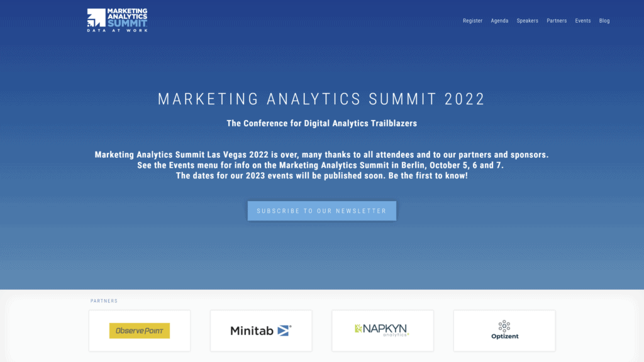Click the Napkyn green leaf icon
The image size is (644, 362).
[358, 328]
